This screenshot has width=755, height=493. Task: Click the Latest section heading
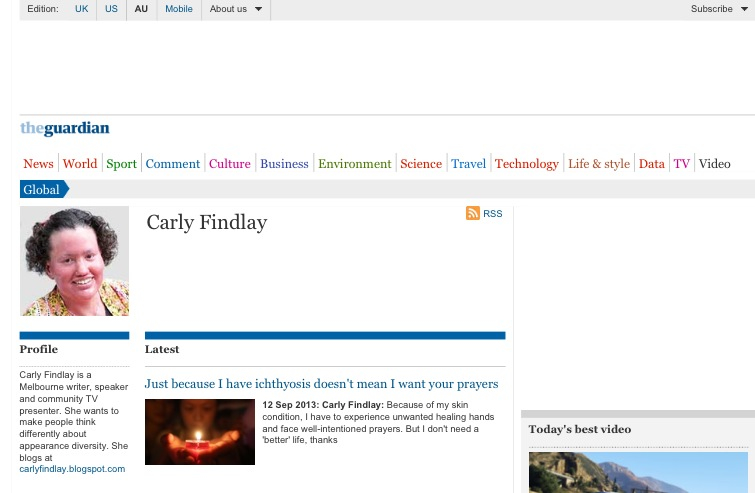[162, 349]
